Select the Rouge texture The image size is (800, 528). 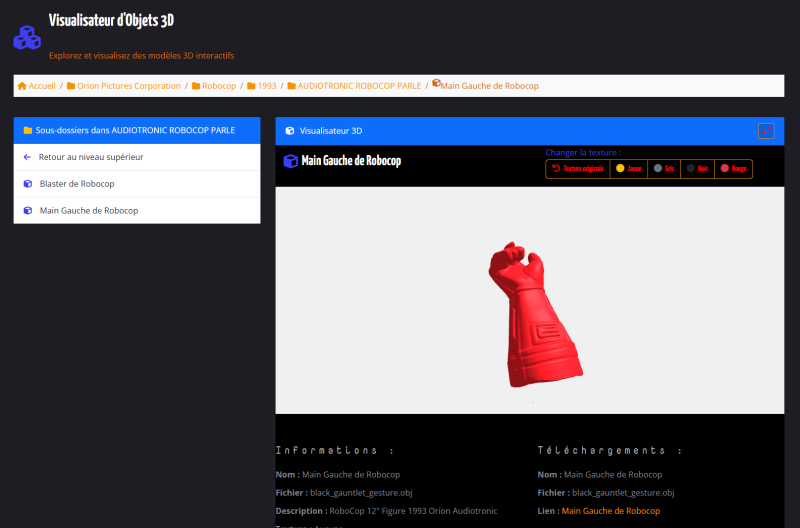pyautogui.click(x=734, y=169)
